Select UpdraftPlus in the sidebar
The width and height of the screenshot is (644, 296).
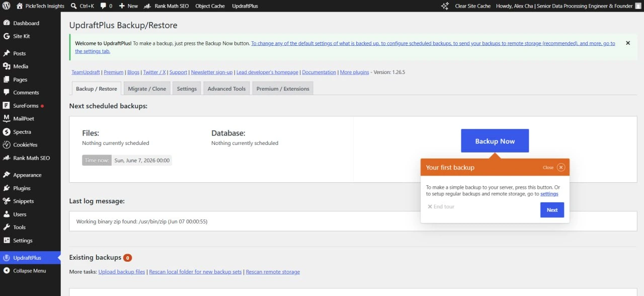tap(30, 258)
